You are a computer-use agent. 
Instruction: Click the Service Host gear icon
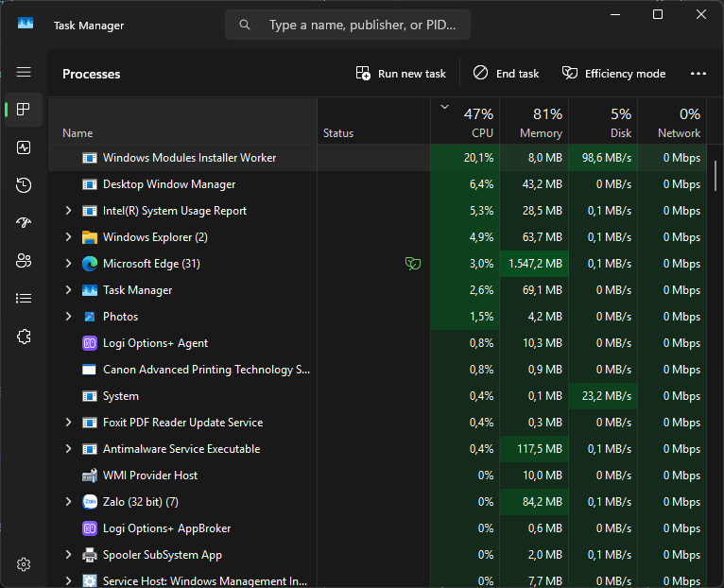[90, 581]
